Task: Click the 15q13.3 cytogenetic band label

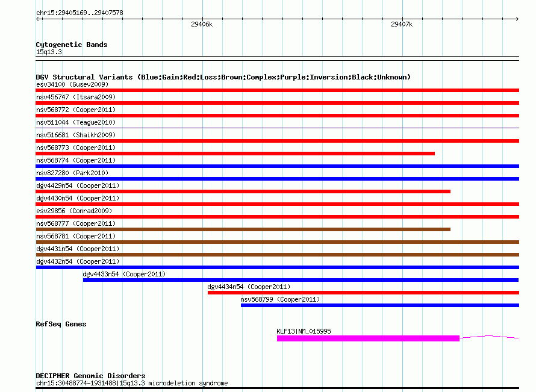Action: [49, 52]
